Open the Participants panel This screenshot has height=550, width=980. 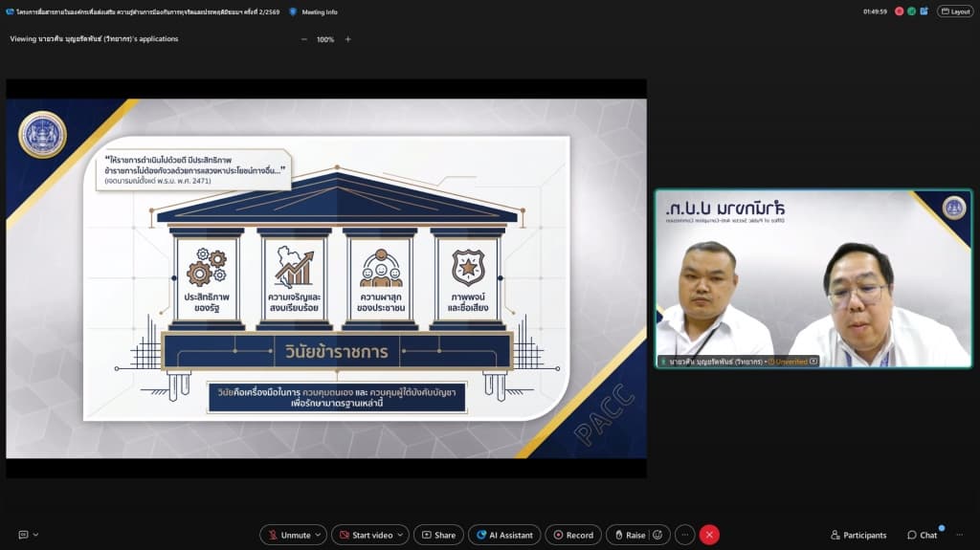pyautogui.click(x=858, y=535)
